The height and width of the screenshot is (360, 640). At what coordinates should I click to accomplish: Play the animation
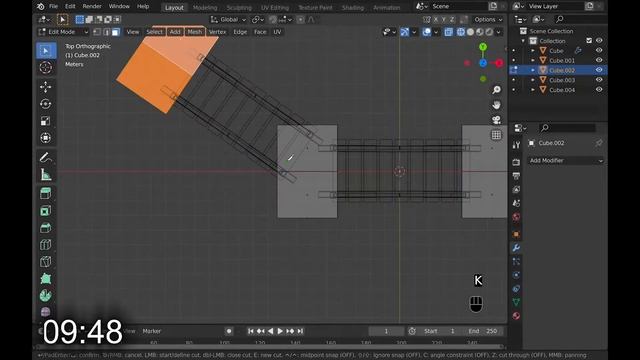[x=280, y=331]
